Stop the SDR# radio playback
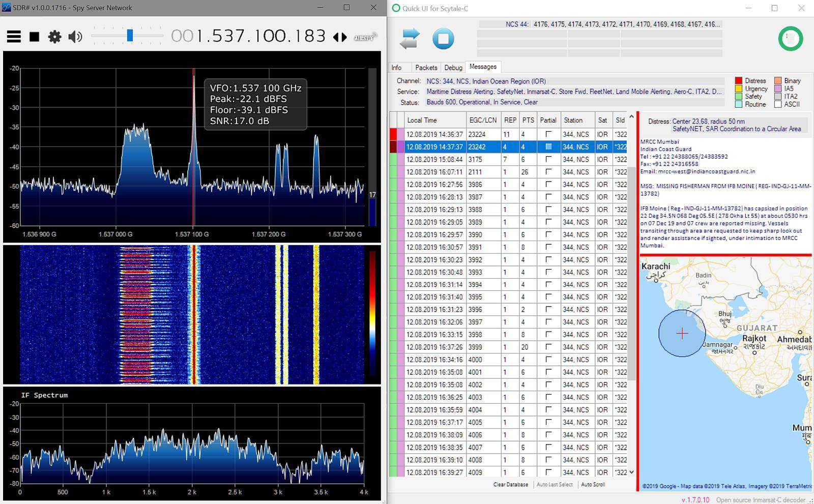 click(x=34, y=37)
